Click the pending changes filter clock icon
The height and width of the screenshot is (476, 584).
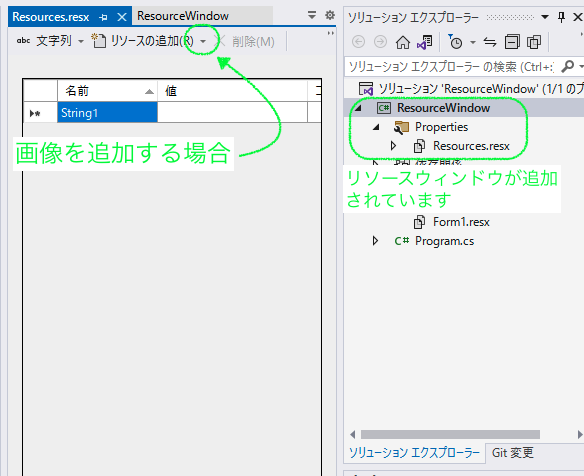(x=455, y=42)
